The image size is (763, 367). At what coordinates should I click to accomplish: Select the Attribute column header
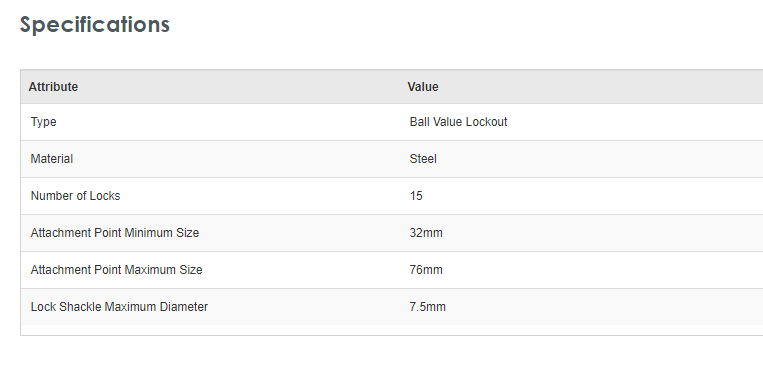point(53,87)
